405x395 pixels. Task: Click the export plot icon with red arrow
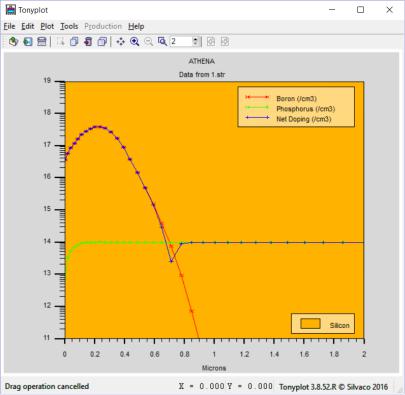tap(88, 42)
